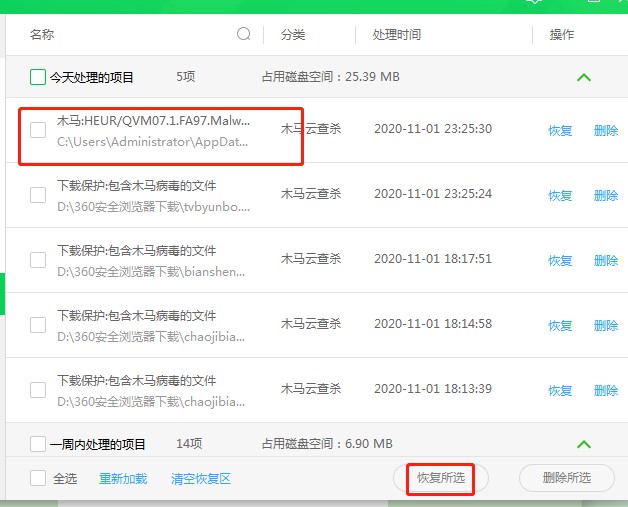This screenshot has height=507, width=628.
Task: Click the 14项 item count
Action: [x=189, y=444]
